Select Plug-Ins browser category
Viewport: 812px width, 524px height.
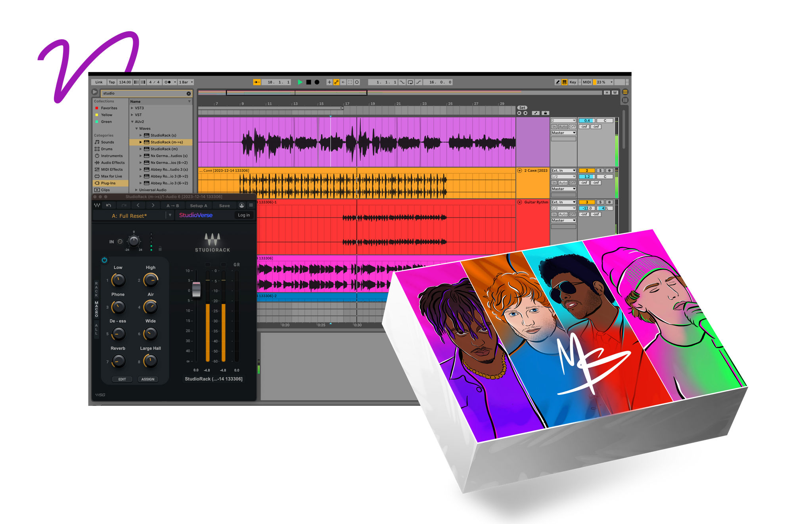click(x=108, y=183)
